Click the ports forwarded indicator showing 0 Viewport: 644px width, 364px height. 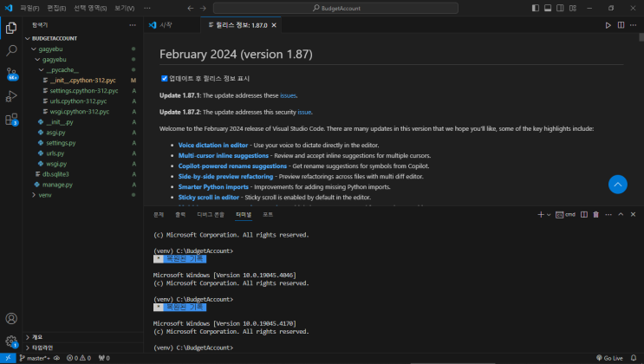click(x=104, y=358)
